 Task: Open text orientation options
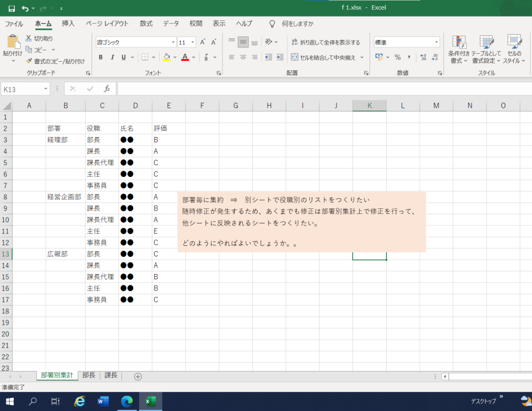pyautogui.click(x=271, y=42)
